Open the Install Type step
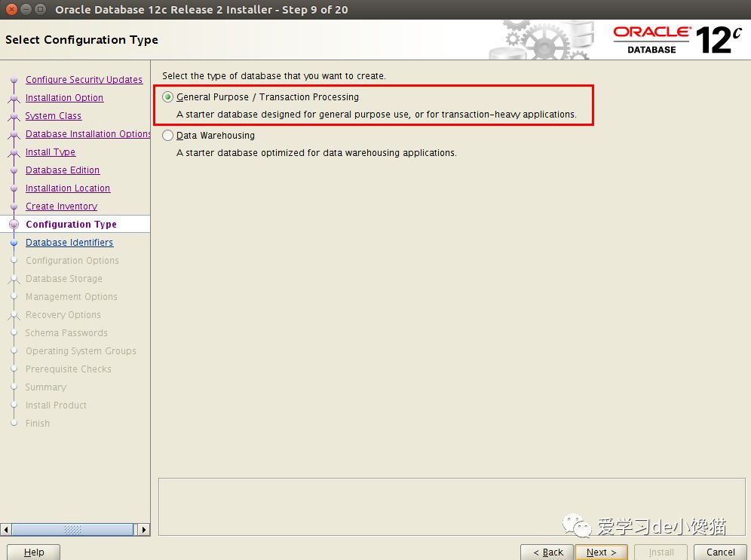The image size is (751, 560). (51, 152)
